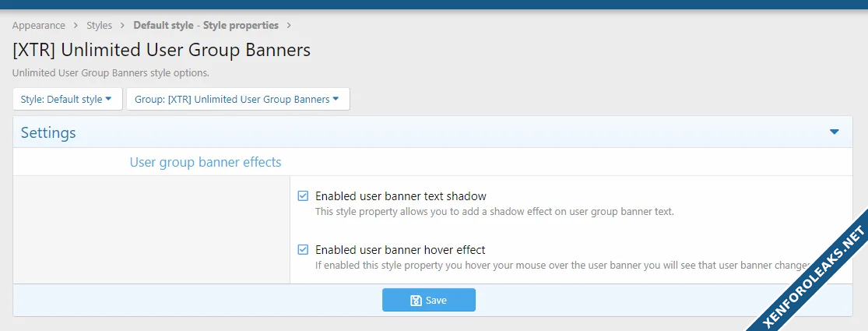Open Default style - Style properties breadcrumb
Image resolution: width=868 pixels, height=331 pixels.
[206, 26]
